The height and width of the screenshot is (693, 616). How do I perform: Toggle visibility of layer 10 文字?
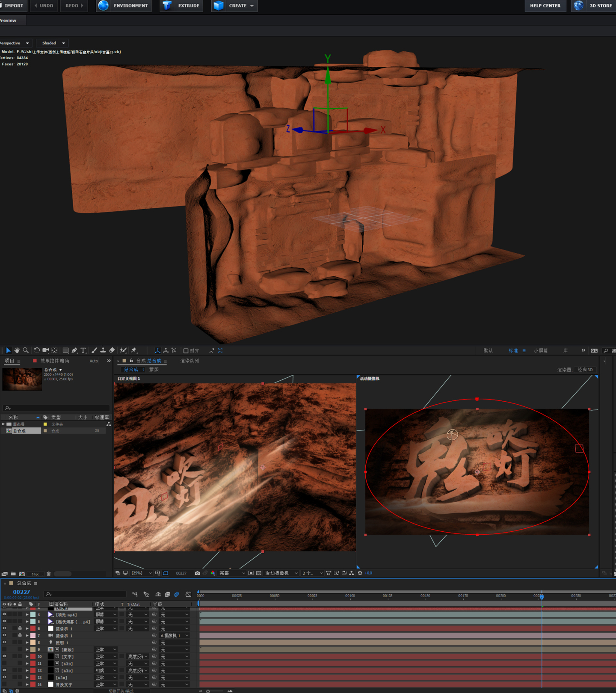[4, 656]
